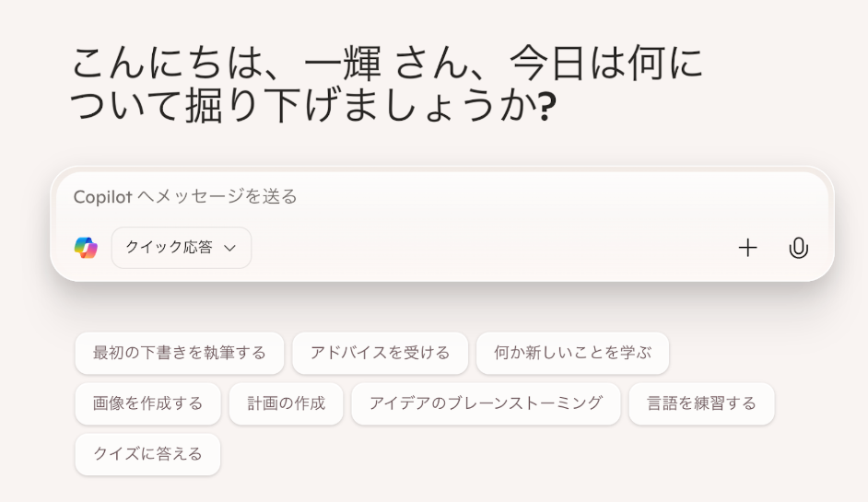Open the plus attachment menu
This screenshot has height=502, width=868.
pos(747,248)
